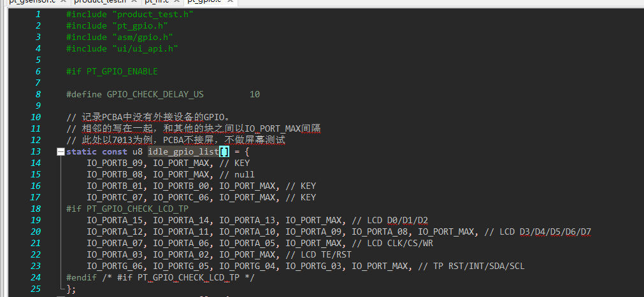
Task: Click line number 6 in the gutter
Action: [x=38, y=71]
